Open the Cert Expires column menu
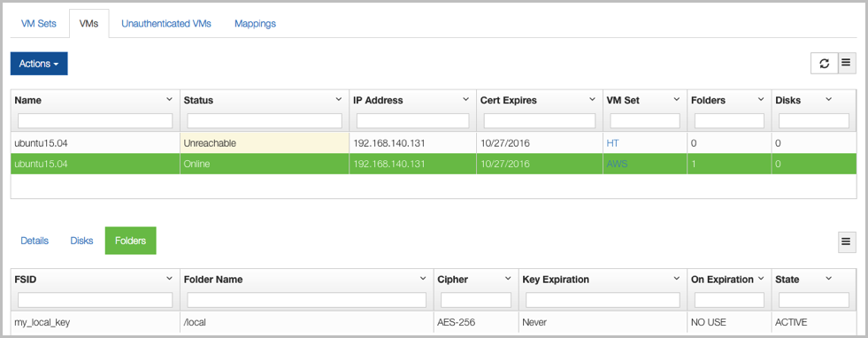 (592, 100)
